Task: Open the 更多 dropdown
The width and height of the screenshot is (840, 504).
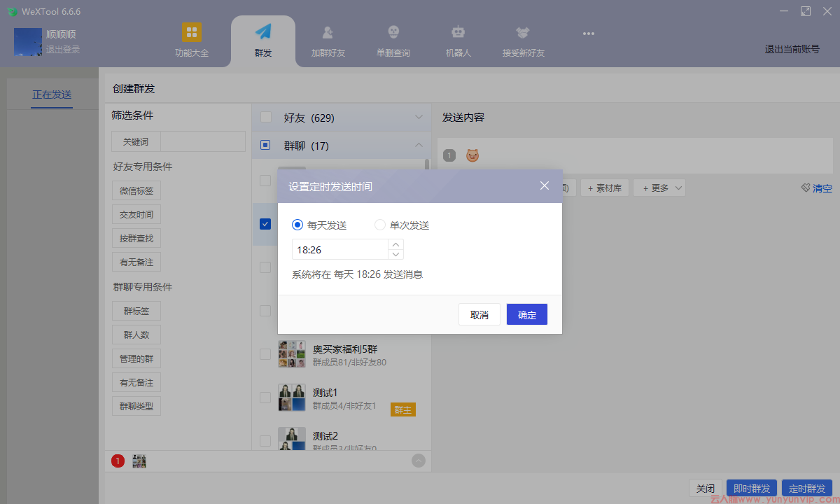Action: tap(658, 187)
